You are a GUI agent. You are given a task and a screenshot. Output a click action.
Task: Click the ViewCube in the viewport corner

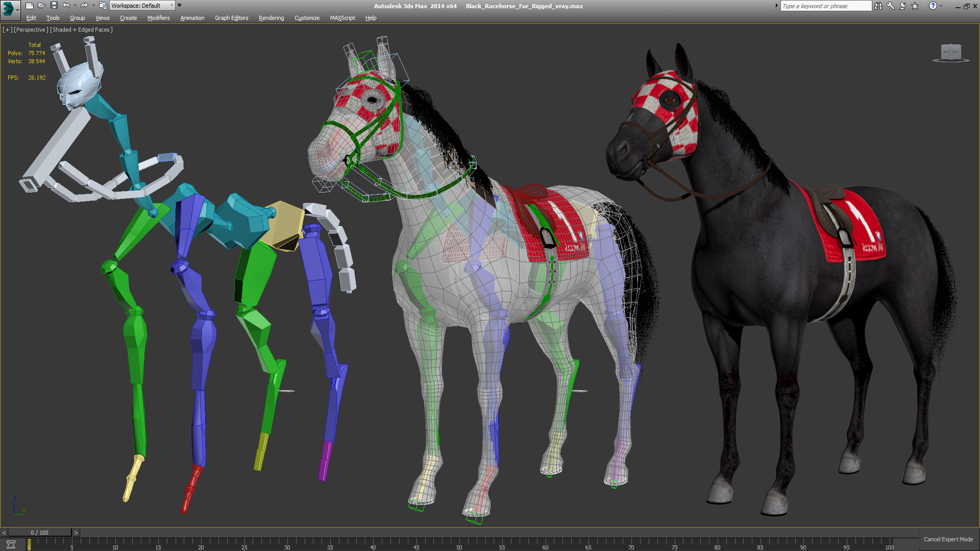point(951,53)
